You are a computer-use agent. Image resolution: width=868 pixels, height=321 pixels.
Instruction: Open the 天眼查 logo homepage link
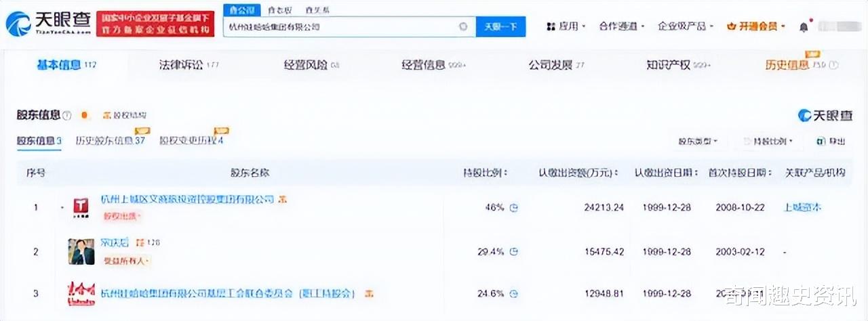[x=47, y=23]
